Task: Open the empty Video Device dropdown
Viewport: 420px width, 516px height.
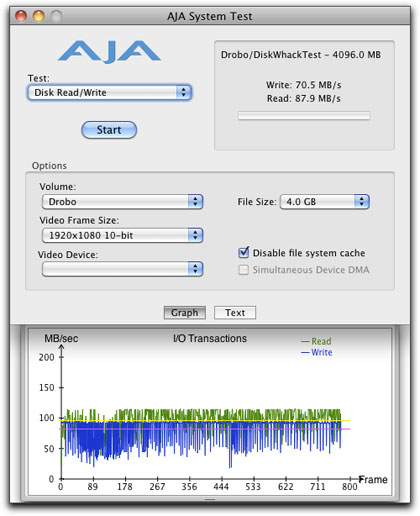Action: pyautogui.click(x=123, y=269)
